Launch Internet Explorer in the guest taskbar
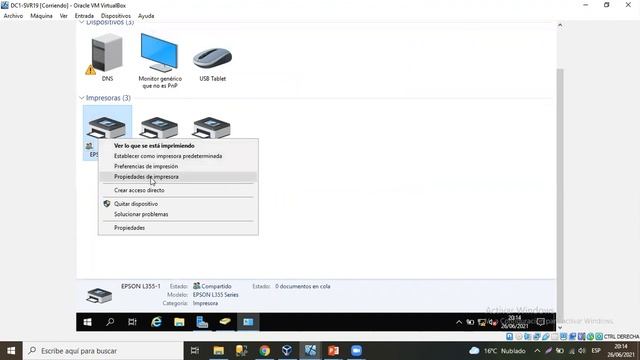 point(156,322)
